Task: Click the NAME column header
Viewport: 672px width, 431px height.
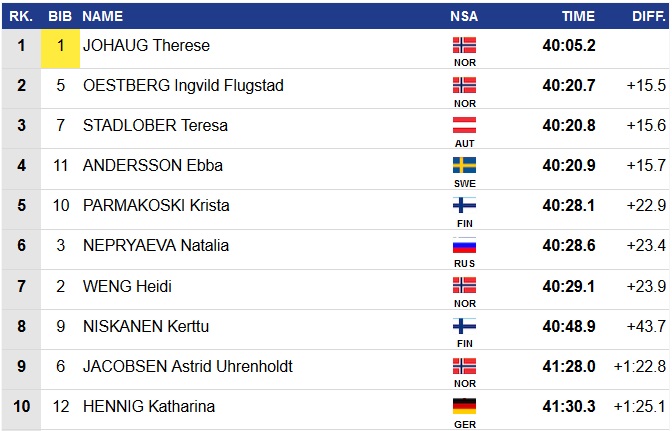Action: pos(102,16)
